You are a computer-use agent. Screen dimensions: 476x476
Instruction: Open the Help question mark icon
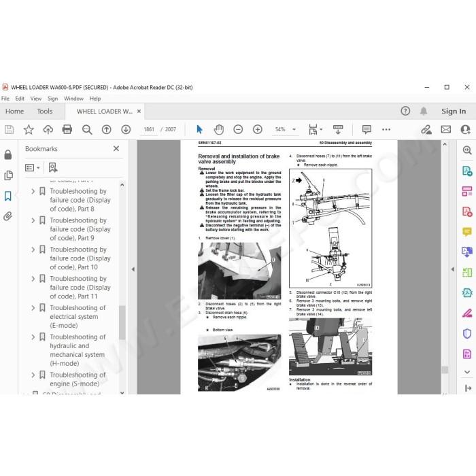(405, 111)
